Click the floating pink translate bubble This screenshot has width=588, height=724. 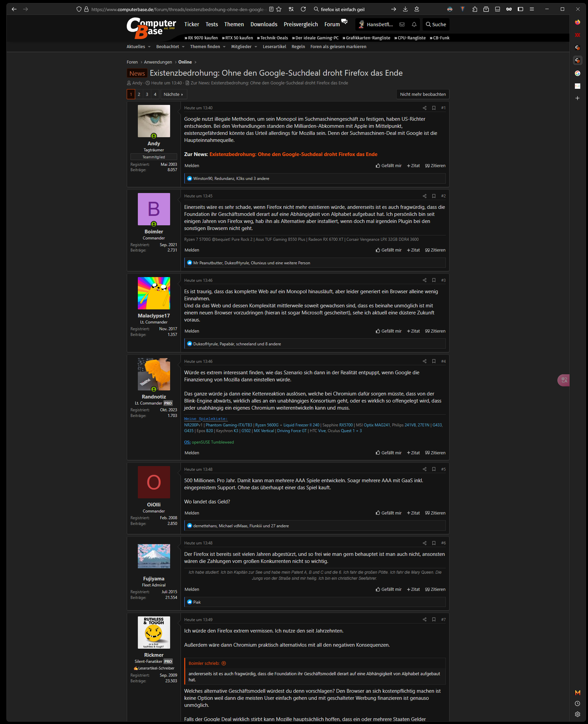(563, 380)
